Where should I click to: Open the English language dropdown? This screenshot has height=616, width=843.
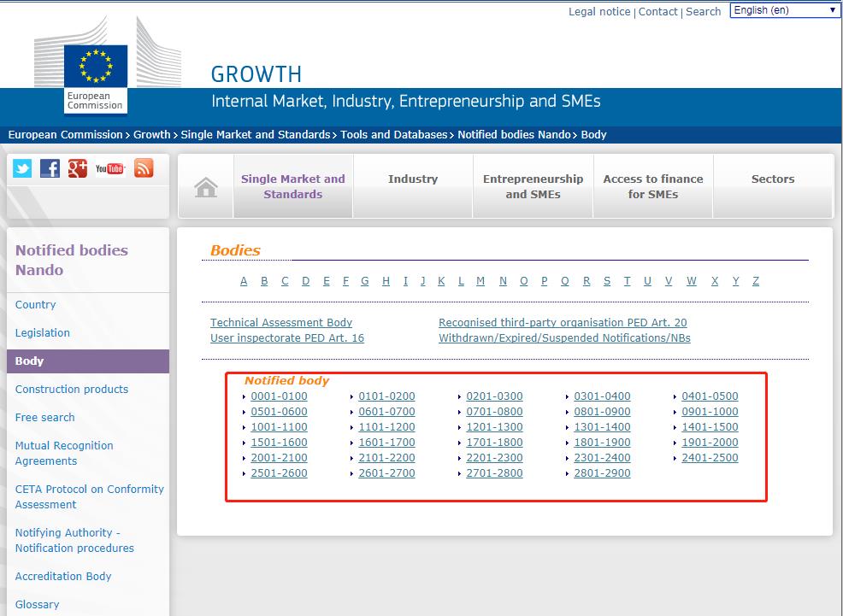[x=784, y=10]
